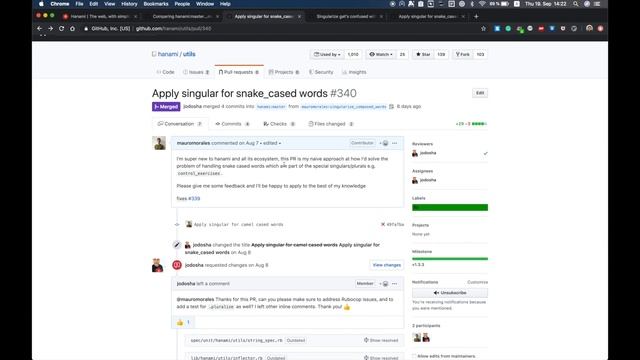Viewport: 640px width, 360px height.
Task: Expand the edited history dropdown
Action: (272, 143)
